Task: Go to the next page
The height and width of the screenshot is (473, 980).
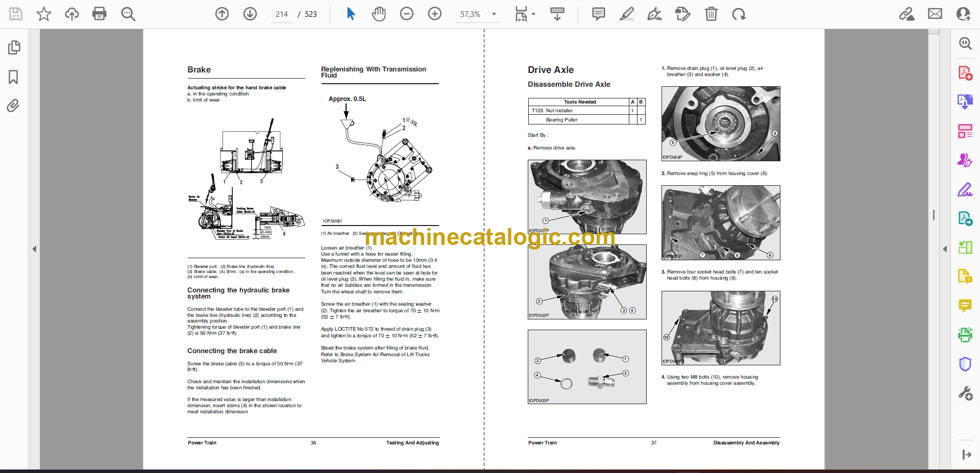Action: (250, 14)
